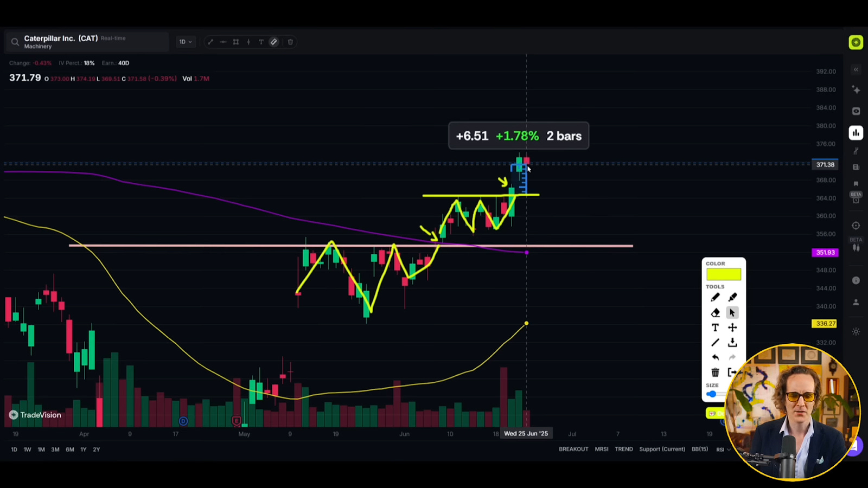868x488 pixels.
Task: Click the yellow color swatch in the drawing panel
Action: pyautogui.click(x=724, y=274)
